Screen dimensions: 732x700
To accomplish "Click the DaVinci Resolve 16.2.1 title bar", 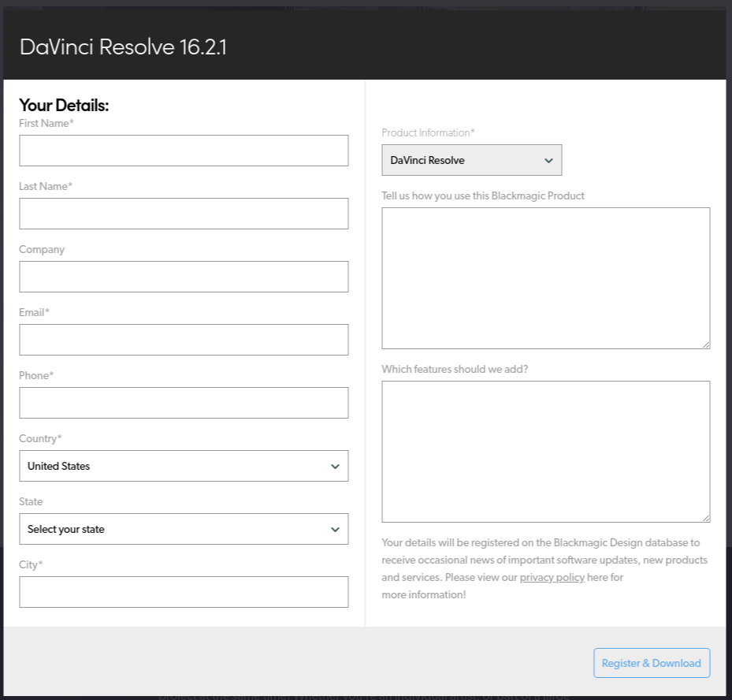I will click(122, 47).
